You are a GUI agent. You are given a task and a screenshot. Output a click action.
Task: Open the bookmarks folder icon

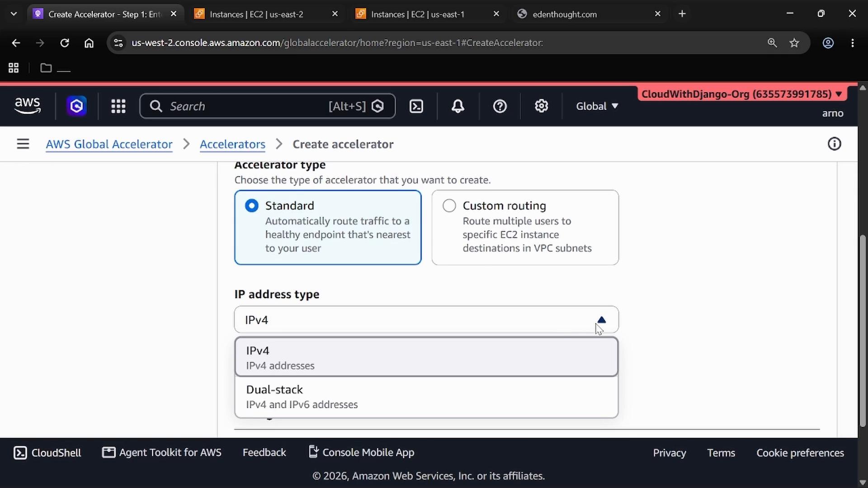(46, 68)
